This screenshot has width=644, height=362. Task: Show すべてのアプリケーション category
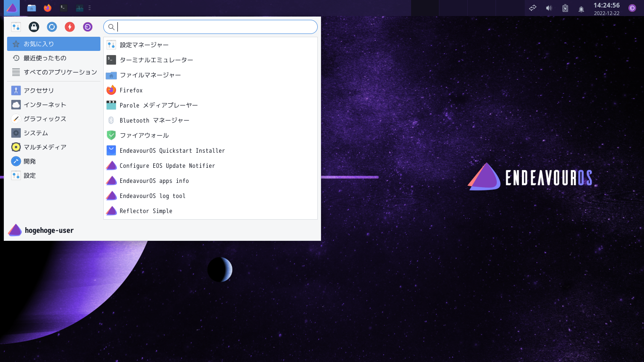point(54,72)
